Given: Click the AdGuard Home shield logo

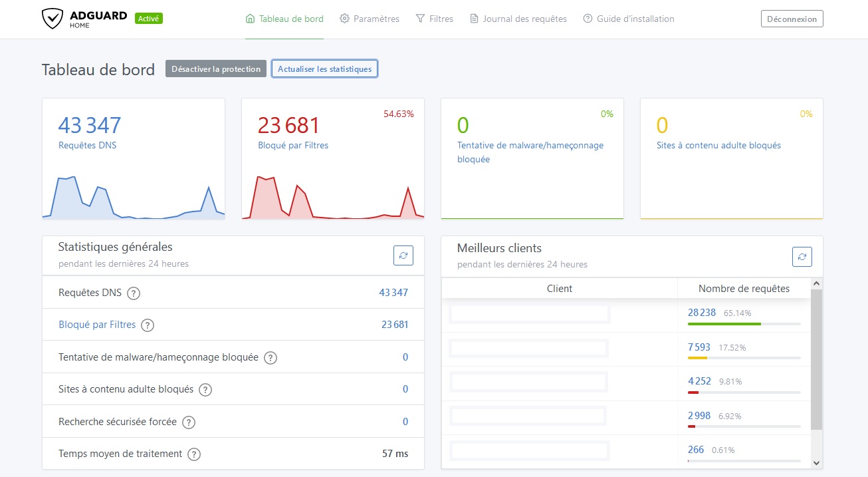Looking at the screenshot, I should click(53, 19).
